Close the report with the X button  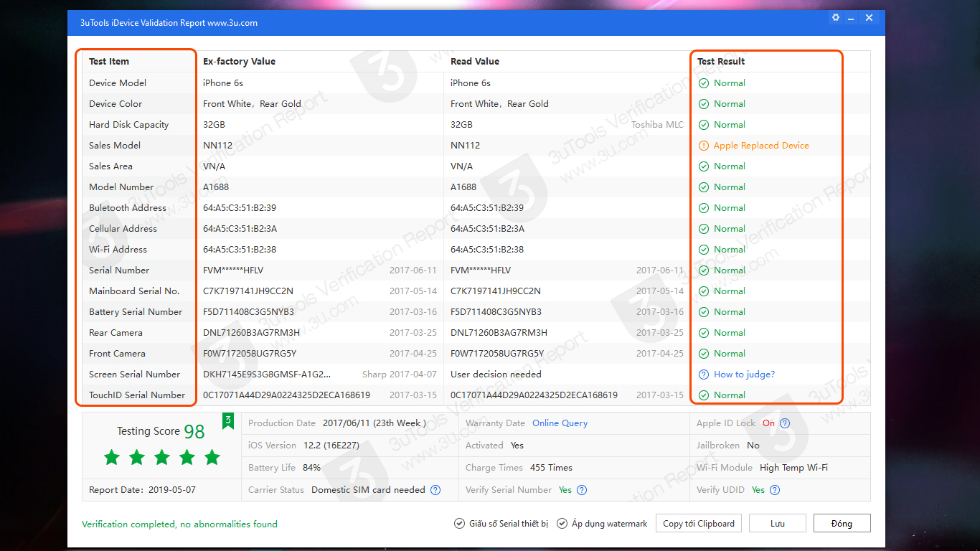coord(869,18)
